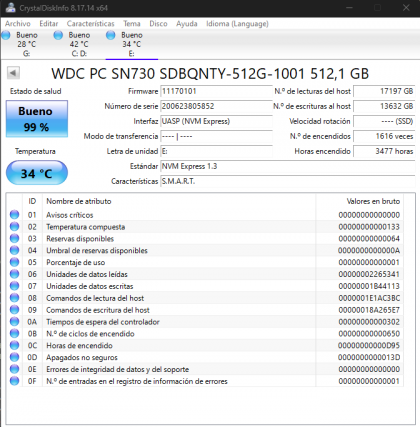This screenshot has height=427, width=420.
Task: Click the Nombre de atributo column header
Action: [79, 201]
